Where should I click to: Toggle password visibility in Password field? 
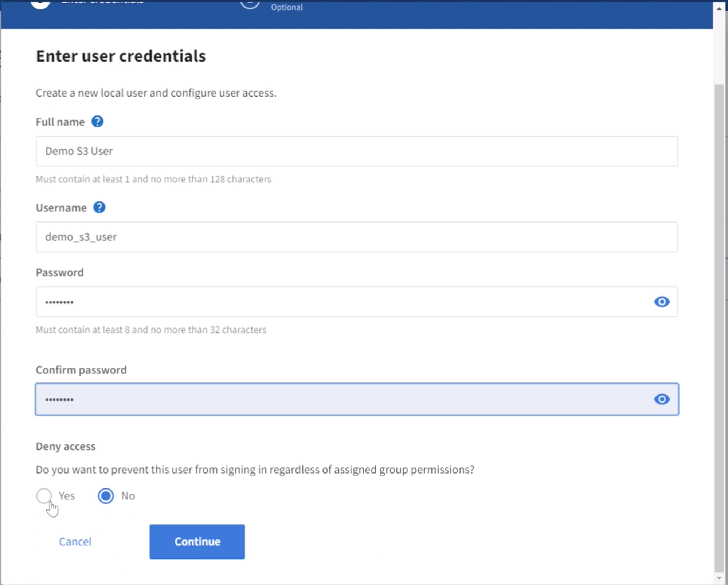(x=662, y=301)
